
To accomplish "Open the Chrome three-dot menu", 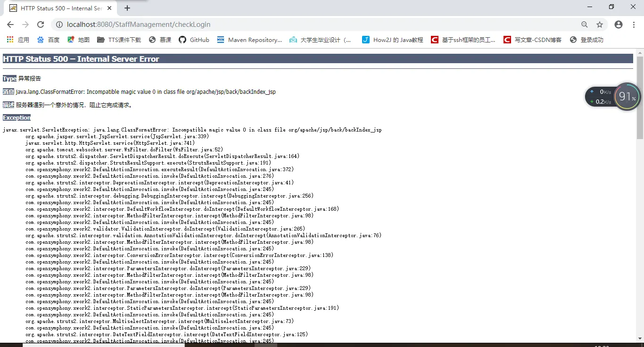I will (x=633, y=24).
